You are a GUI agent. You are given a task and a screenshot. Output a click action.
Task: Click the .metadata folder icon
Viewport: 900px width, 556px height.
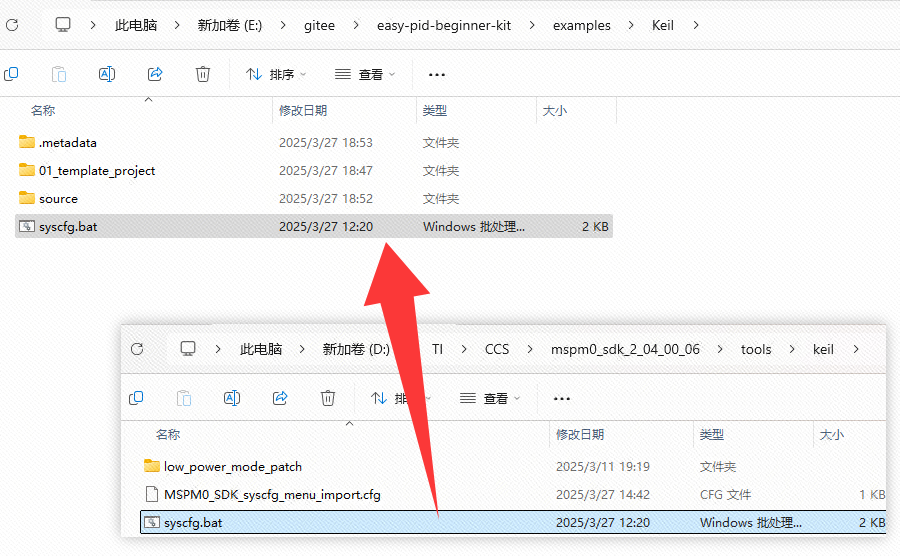pos(26,142)
